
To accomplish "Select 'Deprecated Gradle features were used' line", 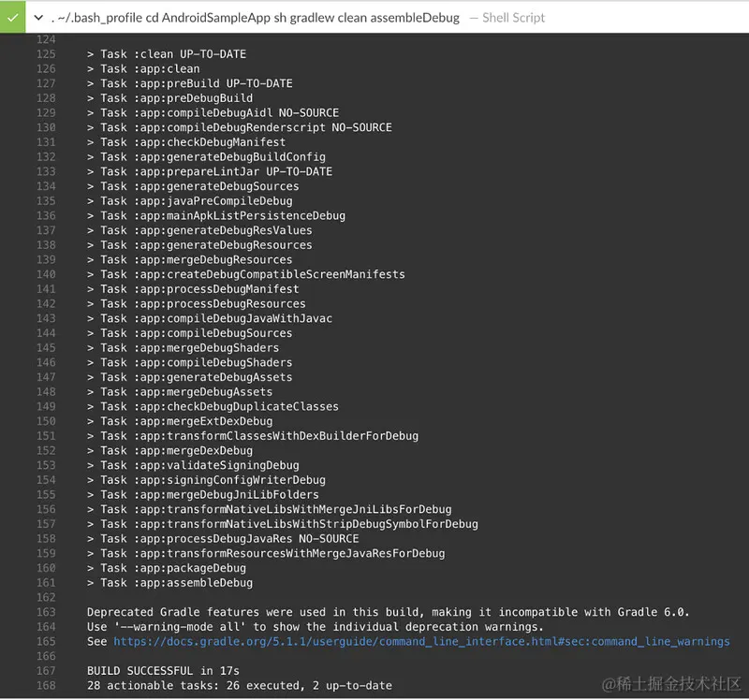I will pyautogui.click(x=389, y=612).
